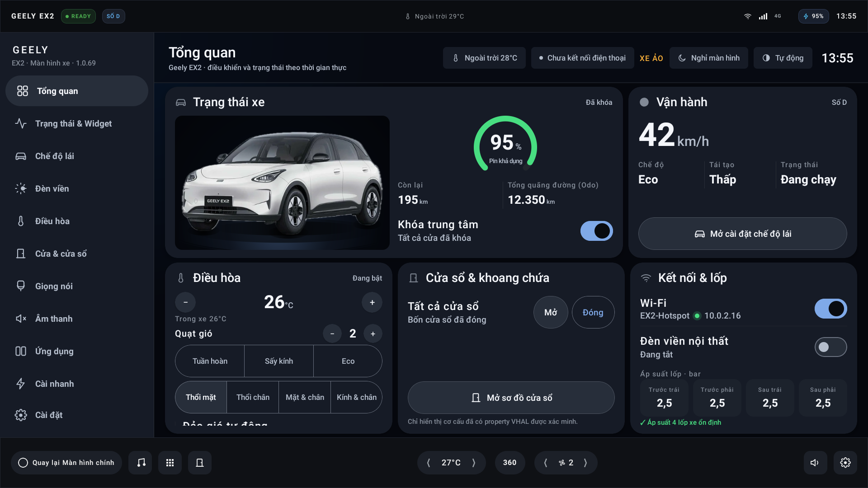Open Đèn viền sidebar item
Viewport: 868px width, 488px height.
point(77,188)
